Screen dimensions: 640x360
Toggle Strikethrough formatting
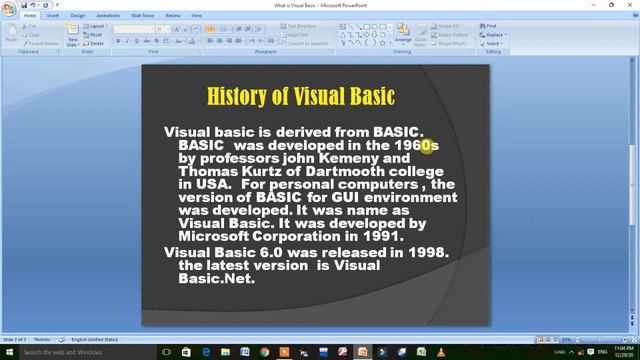click(x=147, y=41)
